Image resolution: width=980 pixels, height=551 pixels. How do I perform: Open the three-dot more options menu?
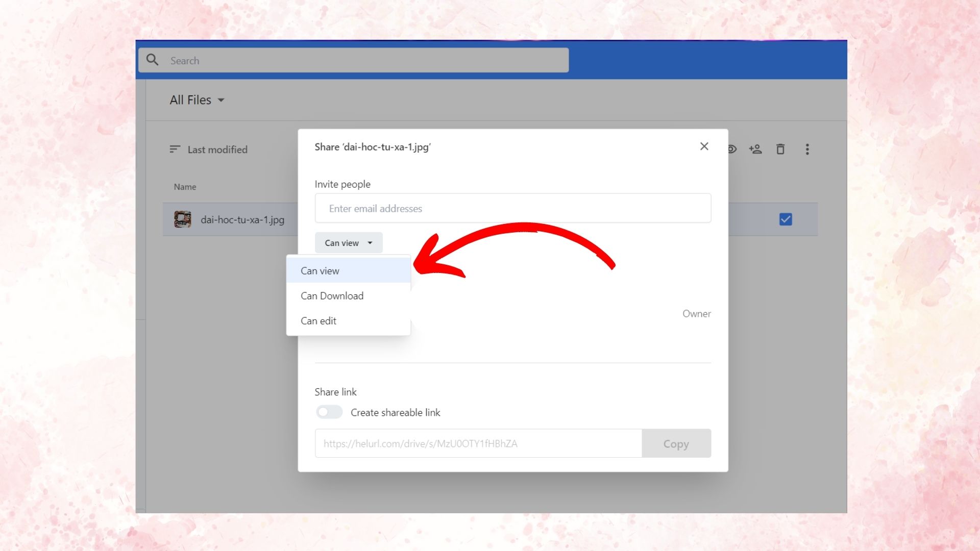click(x=807, y=149)
